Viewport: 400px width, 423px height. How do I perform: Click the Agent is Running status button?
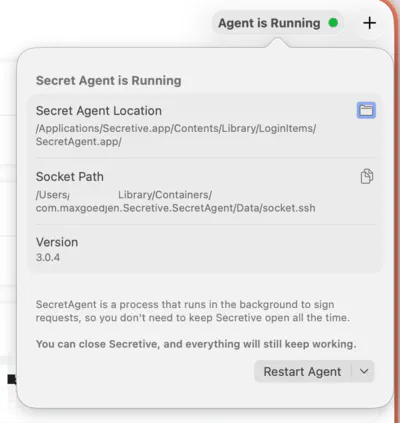pos(278,23)
